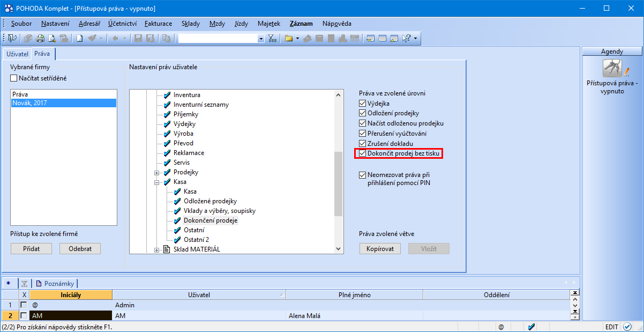Click rights tree scrollbar down arrow
644x332 pixels.
(x=338, y=249)
